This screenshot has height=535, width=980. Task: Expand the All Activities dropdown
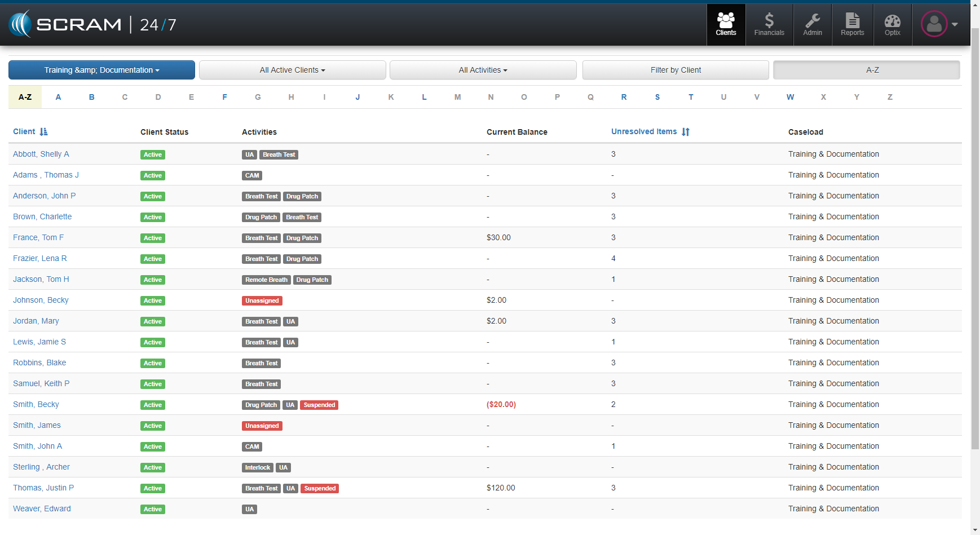483,70
